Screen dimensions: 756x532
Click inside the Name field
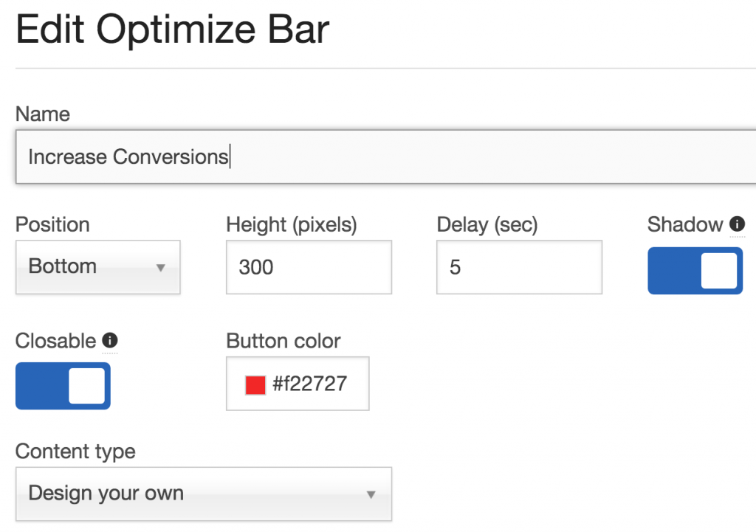click(x=295, y=156)
